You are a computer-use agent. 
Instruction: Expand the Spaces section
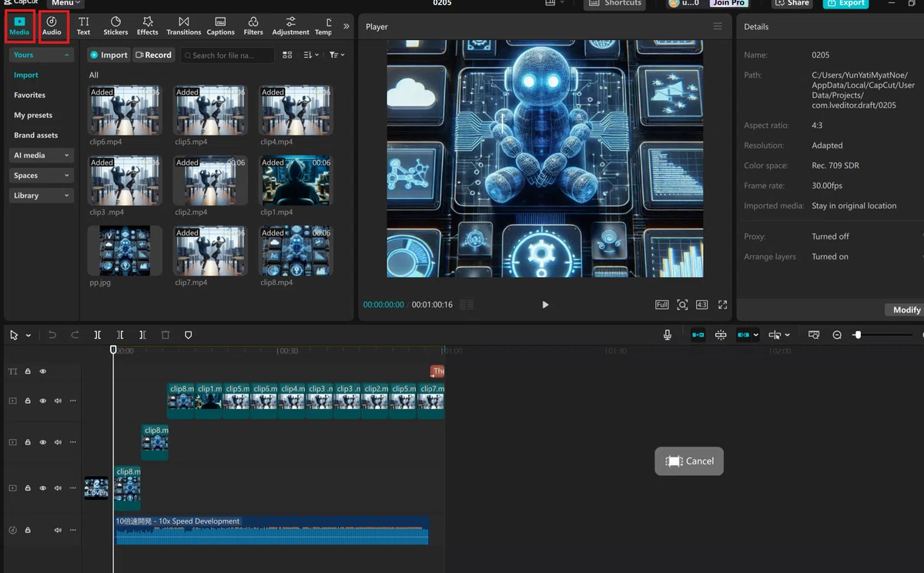point(42,176)
